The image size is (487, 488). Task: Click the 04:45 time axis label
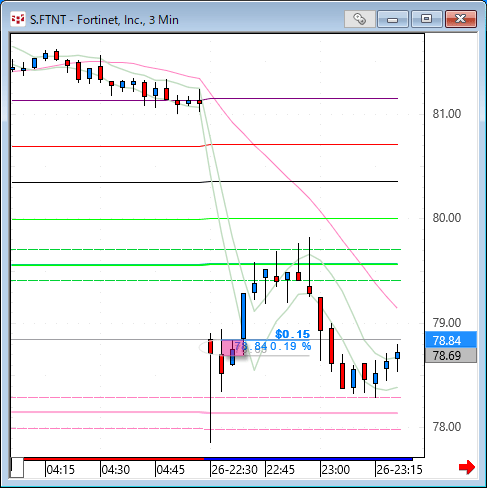click(x=171, y=470)
